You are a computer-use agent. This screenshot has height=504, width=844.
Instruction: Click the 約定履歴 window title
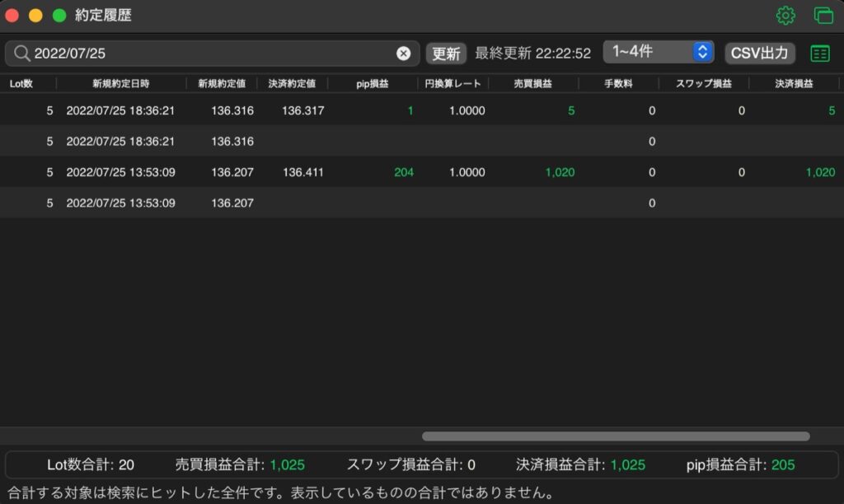pos(103,15)
